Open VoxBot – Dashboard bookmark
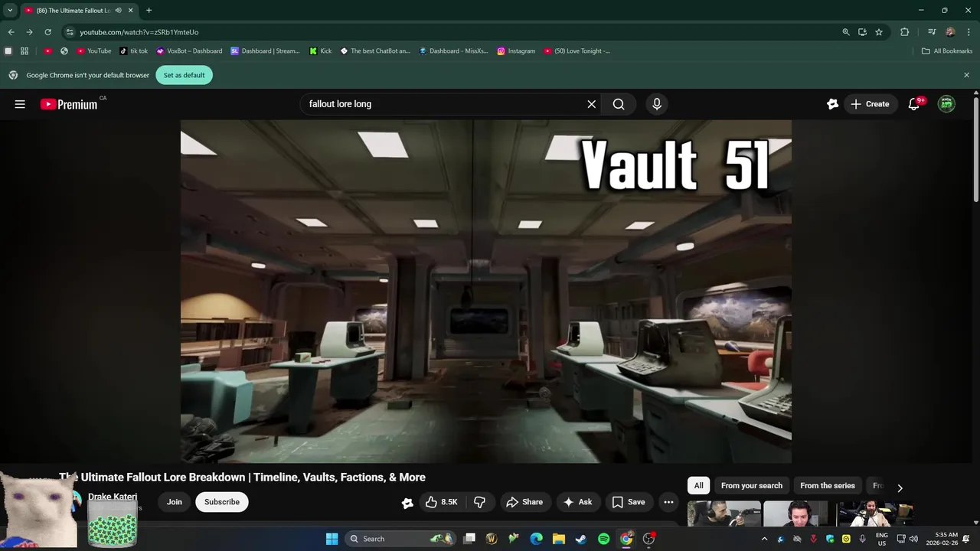 coord(189,51)
